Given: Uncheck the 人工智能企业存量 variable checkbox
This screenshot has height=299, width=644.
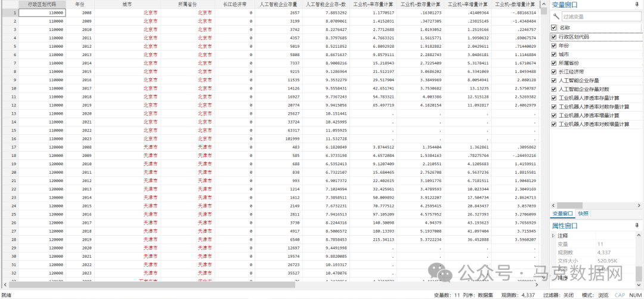Looking at the screenshot, I should pos(553,81).
